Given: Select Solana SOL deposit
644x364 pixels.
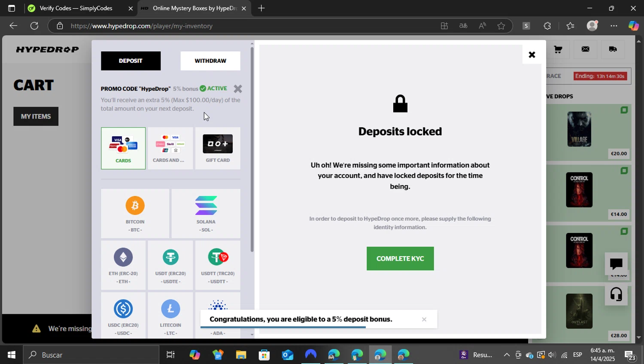Looking at the screenshot, I should point(206,214).
